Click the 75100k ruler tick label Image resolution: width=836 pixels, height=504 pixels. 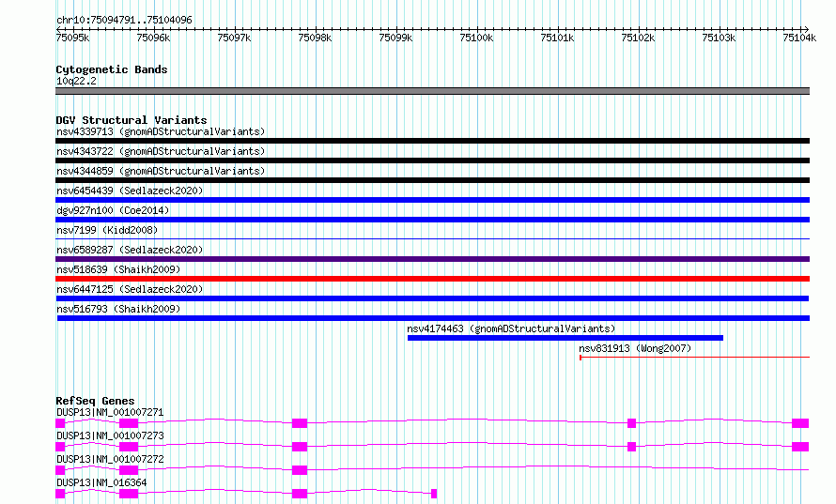pos(476,38)
